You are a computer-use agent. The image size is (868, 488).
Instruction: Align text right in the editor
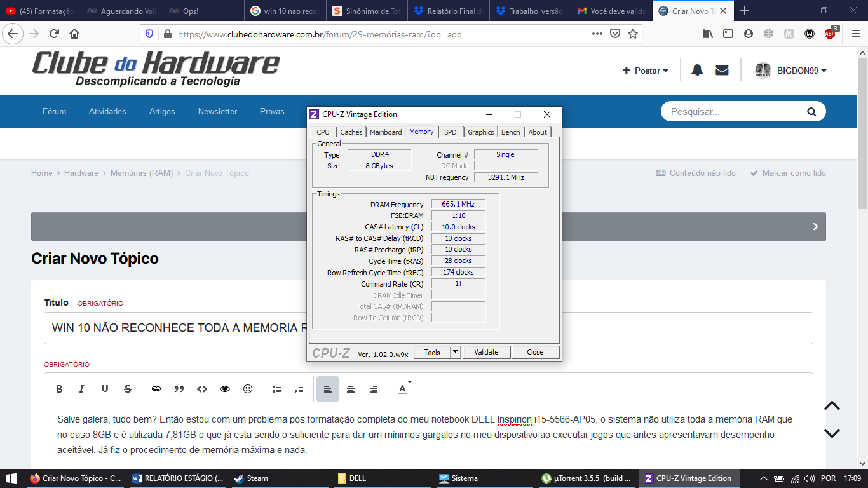[374, 389]
